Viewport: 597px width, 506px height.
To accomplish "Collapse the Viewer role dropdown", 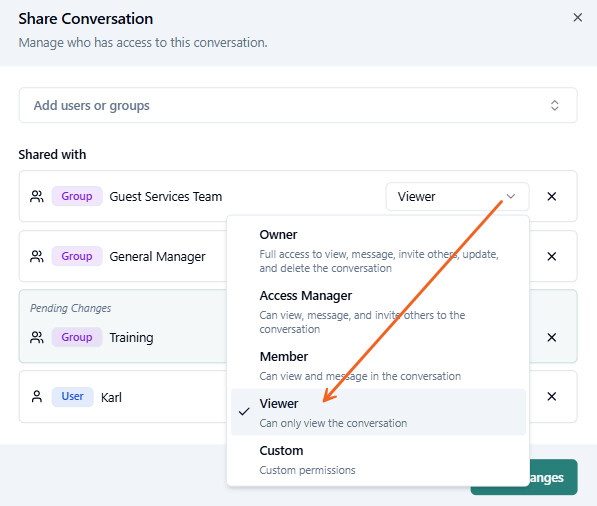I will click(x=457, y=196).
